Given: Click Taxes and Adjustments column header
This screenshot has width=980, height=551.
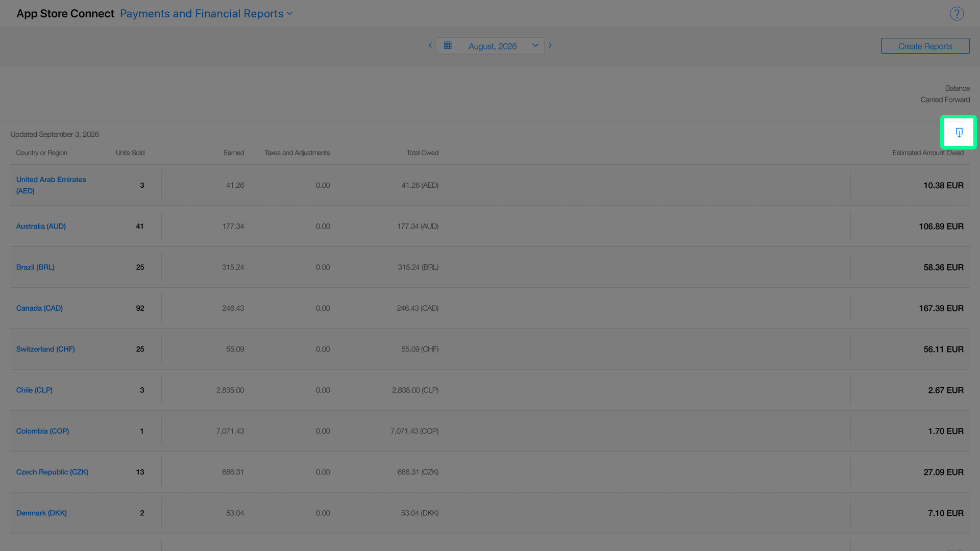Looking at the screenshot, I should coord(297,153).
